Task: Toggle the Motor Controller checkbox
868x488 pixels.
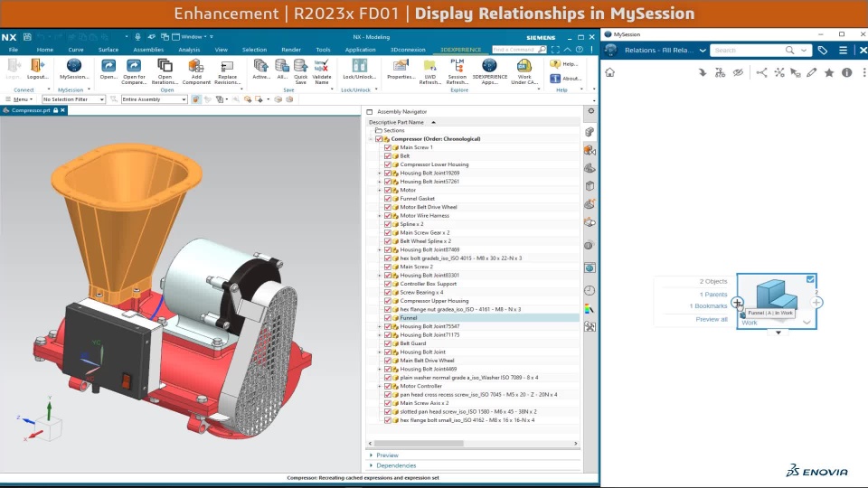Action: pyautogui.click(x=388, y=386)
